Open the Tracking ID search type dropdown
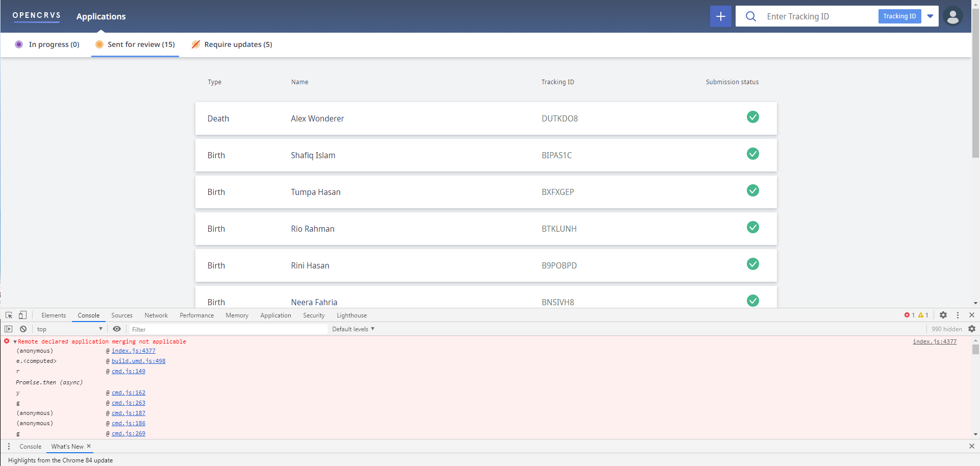 click(x=930, y=16)
